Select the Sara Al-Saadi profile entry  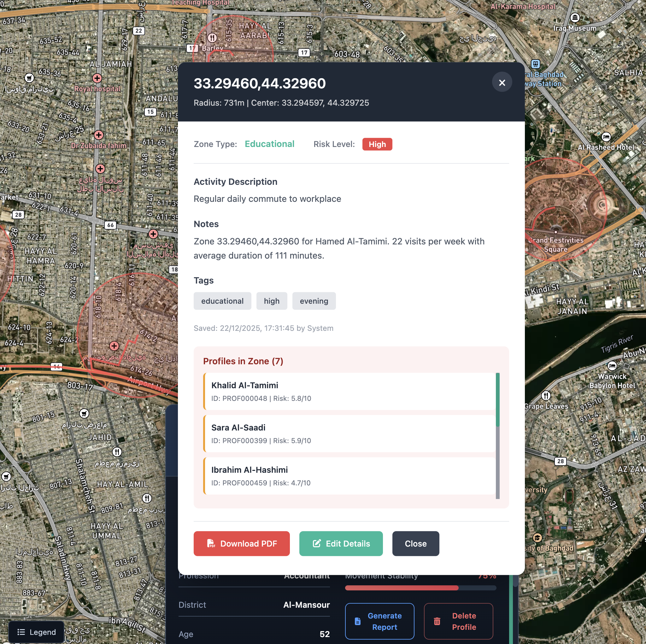coord(349,434)
